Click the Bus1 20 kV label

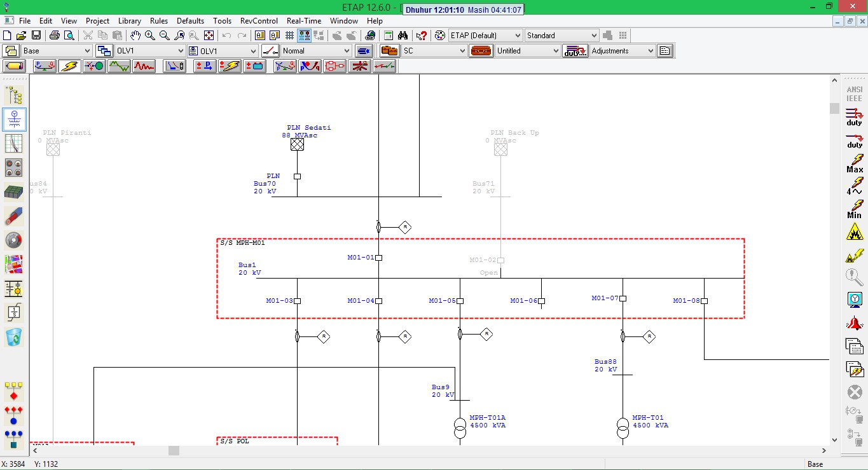coord(249,269)
